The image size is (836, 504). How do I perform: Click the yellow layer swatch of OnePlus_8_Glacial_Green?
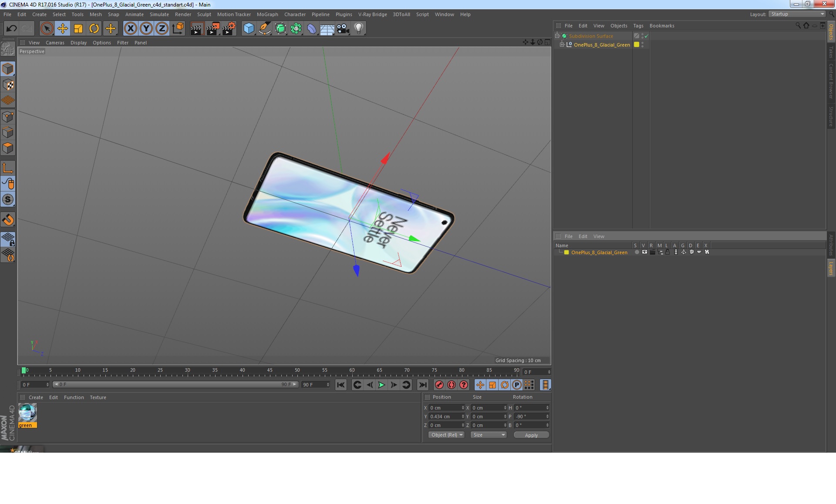pyautogui.click(x=637, y=44)
